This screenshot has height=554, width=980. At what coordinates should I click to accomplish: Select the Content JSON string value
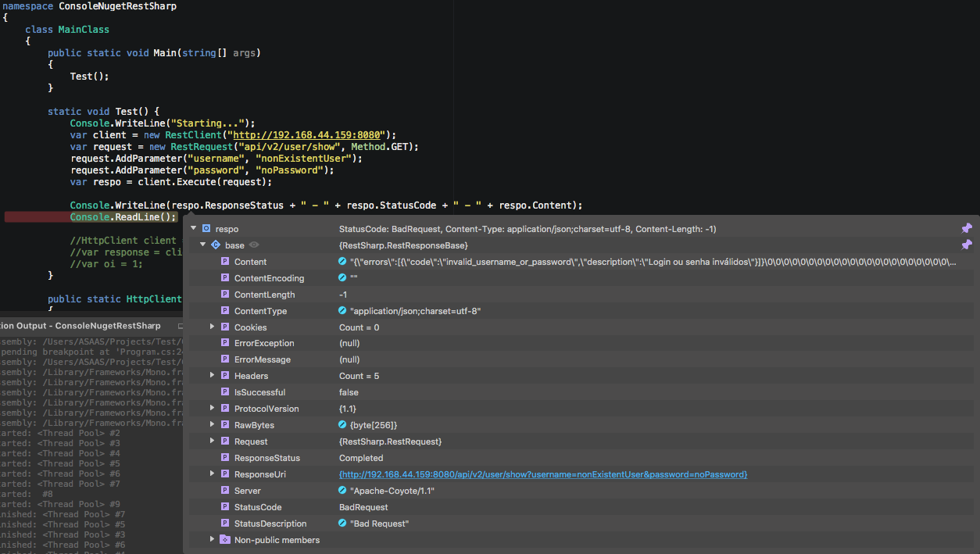tap(653, 262)
